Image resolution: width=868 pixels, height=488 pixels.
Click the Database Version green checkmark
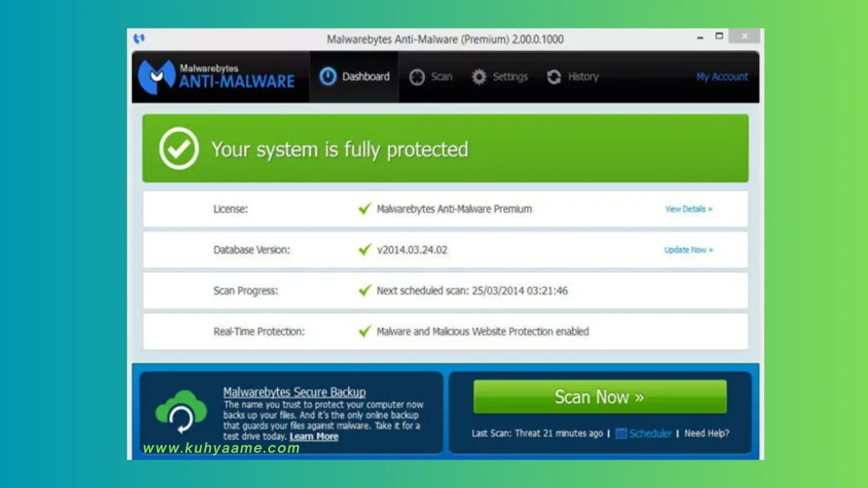365,249
